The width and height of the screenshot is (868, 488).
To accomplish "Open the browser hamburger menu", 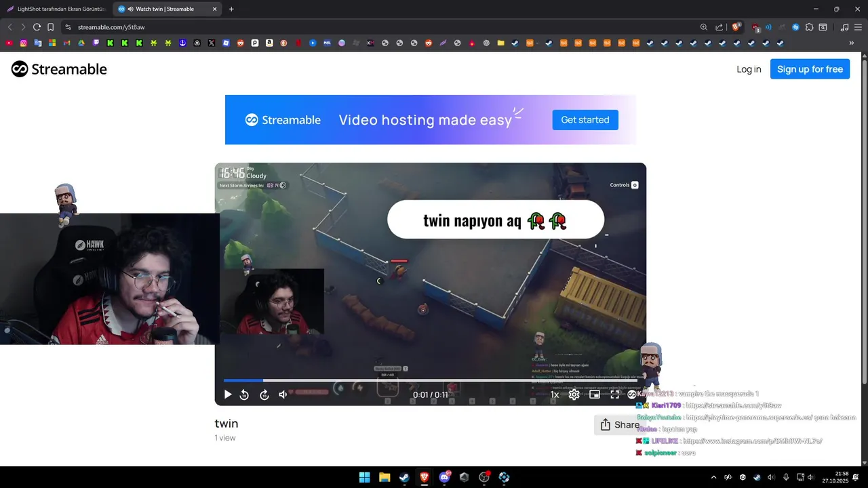I will pyautogui.click(x=858, y=27).
